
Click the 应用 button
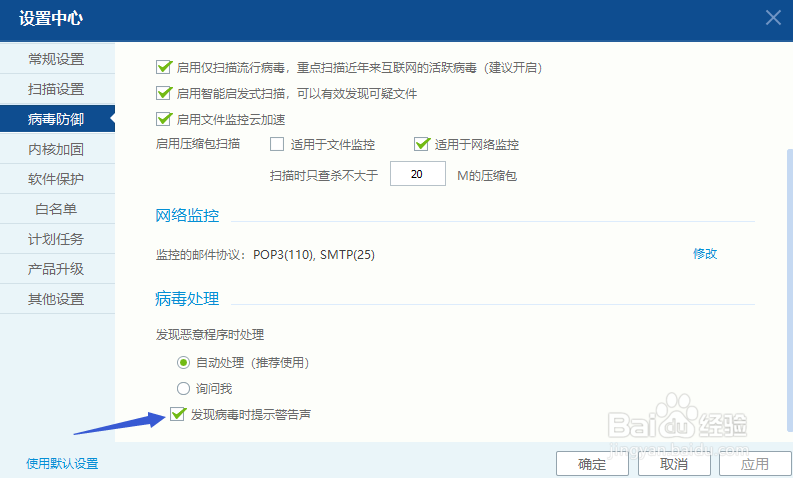click(x=755, y=464)
